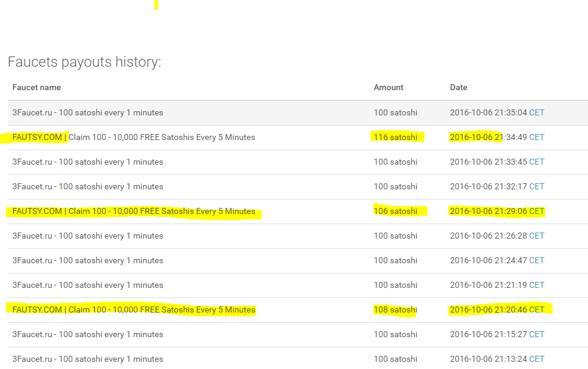This screenshot has height=369, width=588.
Task: Click the Faucets payouts history heading
Action: 84,62
